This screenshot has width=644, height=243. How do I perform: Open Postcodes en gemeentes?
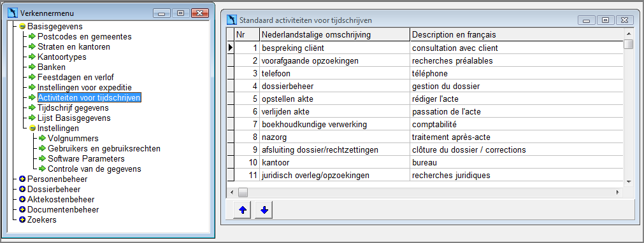click(85, 36)
